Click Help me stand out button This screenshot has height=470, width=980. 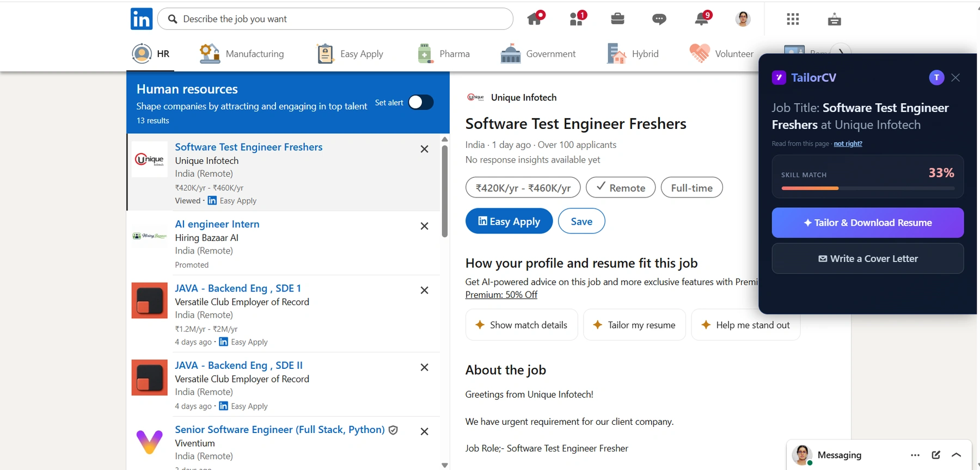point(746,325)
